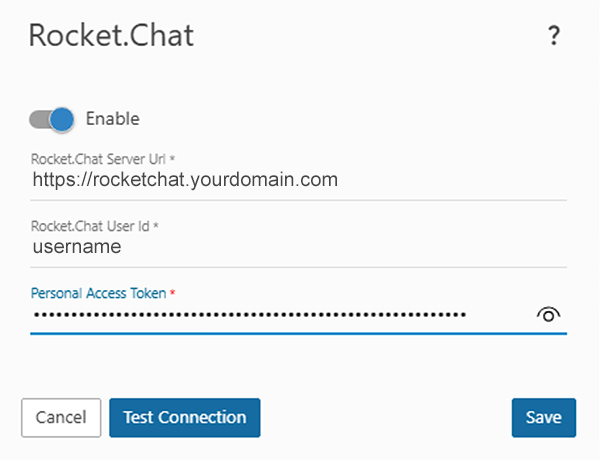Click the gray track of the Enable switch
Viewport: 600px width, 460px height.
[38, 119]
